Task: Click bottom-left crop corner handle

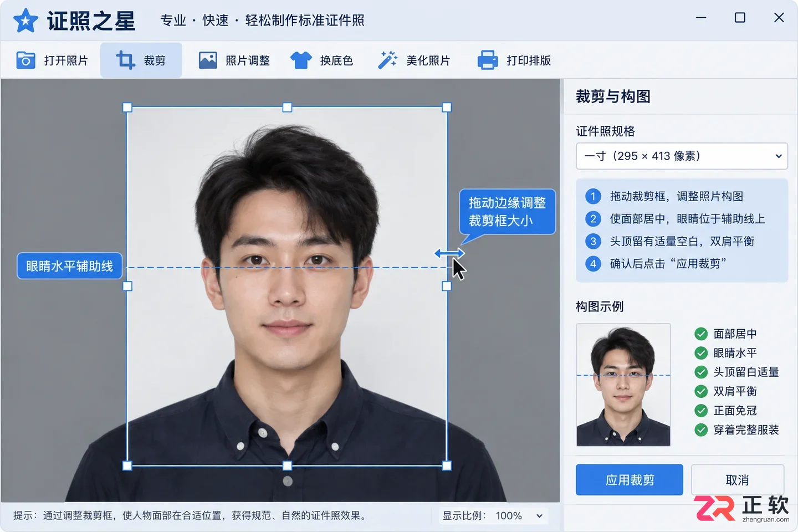Action: coord(127,465)
